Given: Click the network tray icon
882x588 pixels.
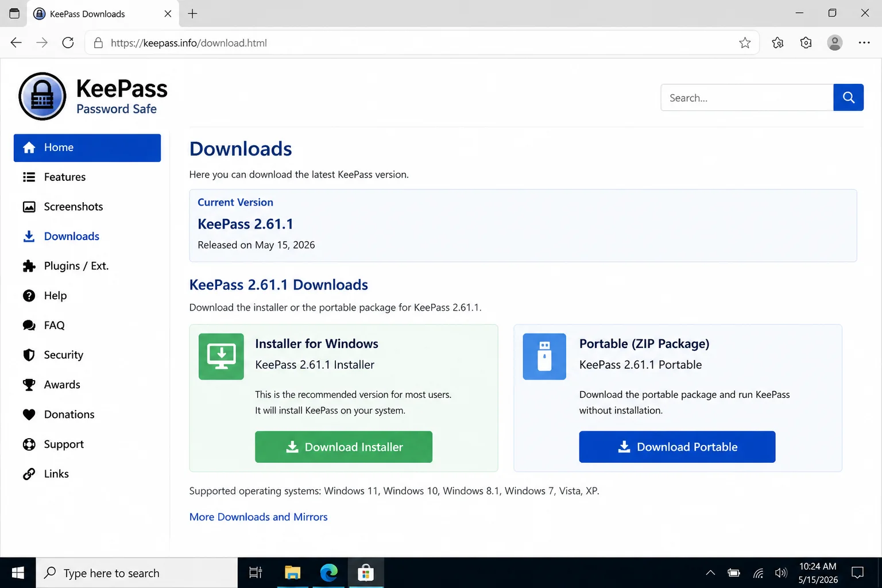Looking at the screenshot, I should (x=759, y=572).
